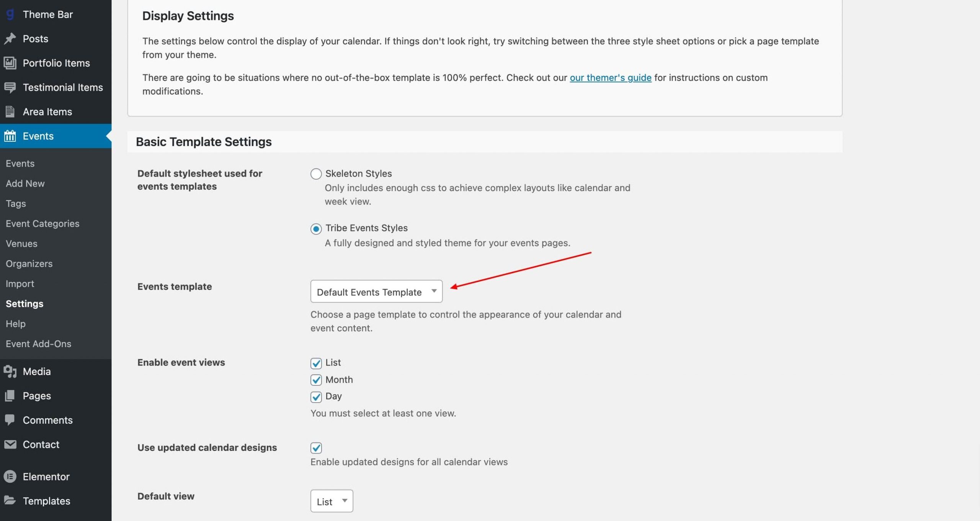The width and height of the screenshot is (980, 521).
Task: Open the Event Add-Ons submenu link
Action: [38, 344]
